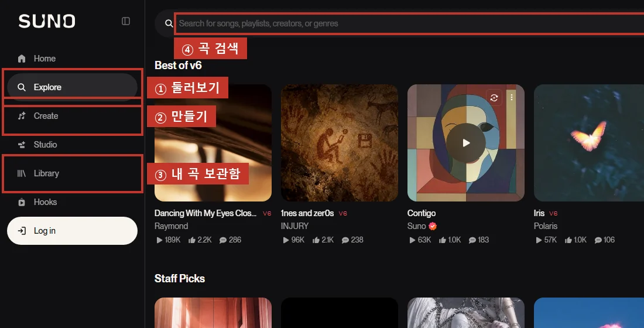Open the blue sky Staff Picks cover
644x328 pixels.
589,313
